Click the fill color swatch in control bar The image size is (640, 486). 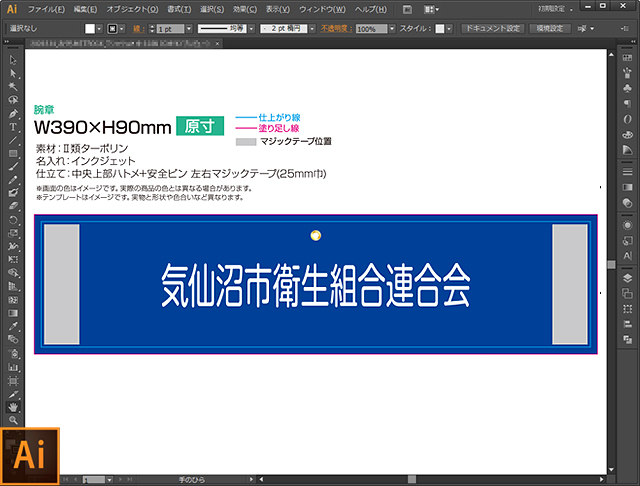(89, 29)
